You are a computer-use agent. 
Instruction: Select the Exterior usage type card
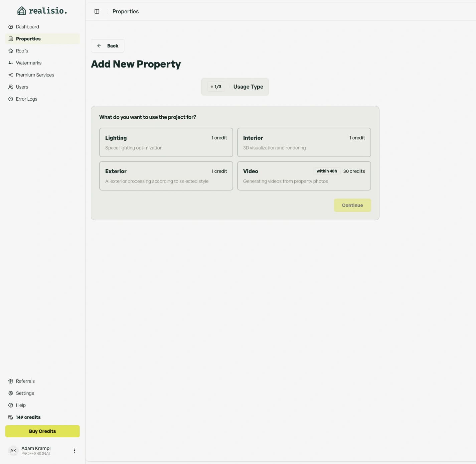coord(166,176)
